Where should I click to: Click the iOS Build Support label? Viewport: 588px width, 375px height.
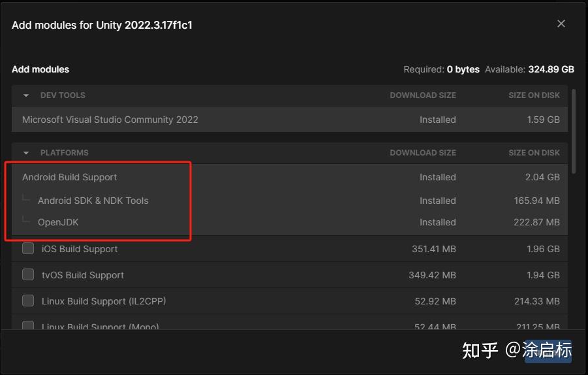pyautogui.click(x=80, y=249)
